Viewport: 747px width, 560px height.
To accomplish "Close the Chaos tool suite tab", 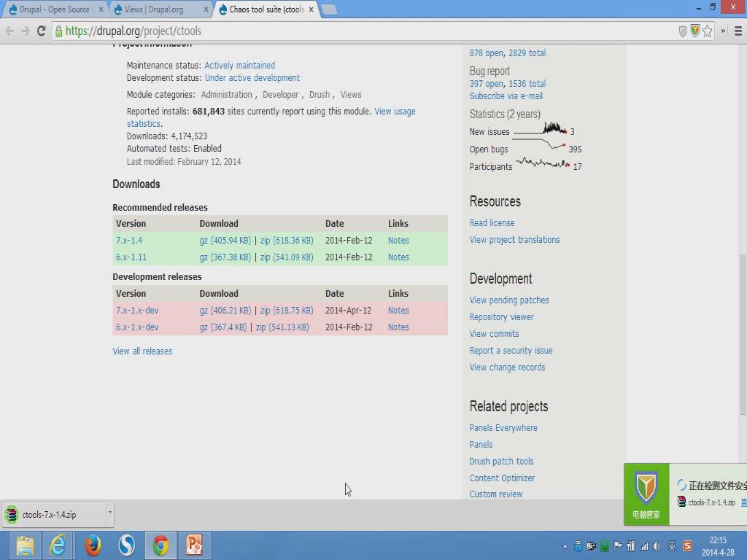I will (311, 9).
